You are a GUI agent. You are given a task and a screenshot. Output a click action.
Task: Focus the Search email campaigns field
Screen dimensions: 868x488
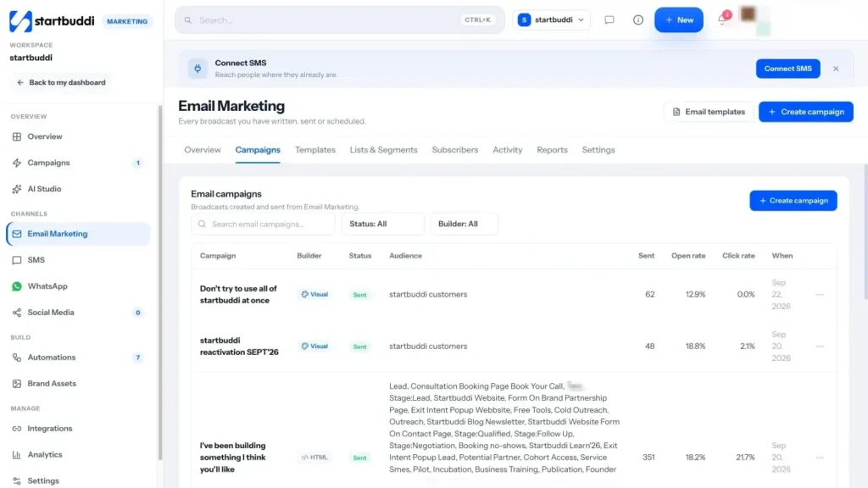pos(263,224)
